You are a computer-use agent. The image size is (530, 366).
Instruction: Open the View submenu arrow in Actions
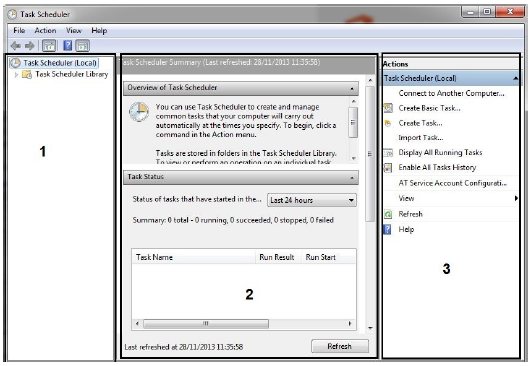pos(516,198)
